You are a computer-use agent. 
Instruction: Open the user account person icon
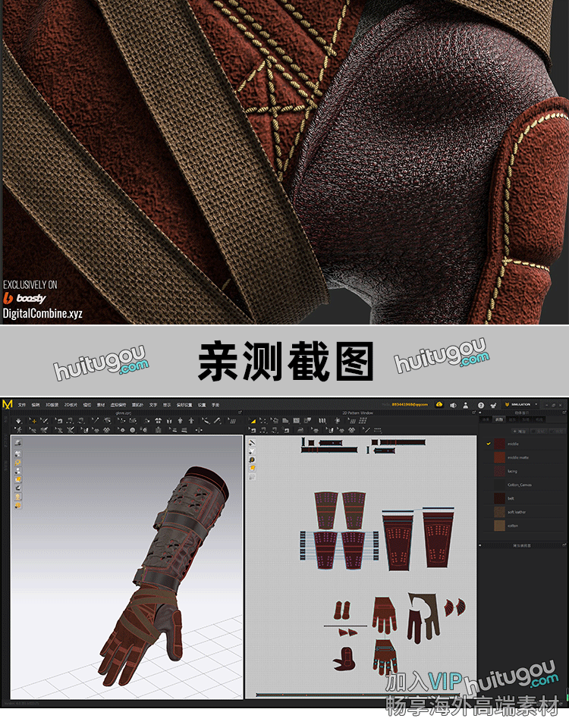tap(465, 405)
